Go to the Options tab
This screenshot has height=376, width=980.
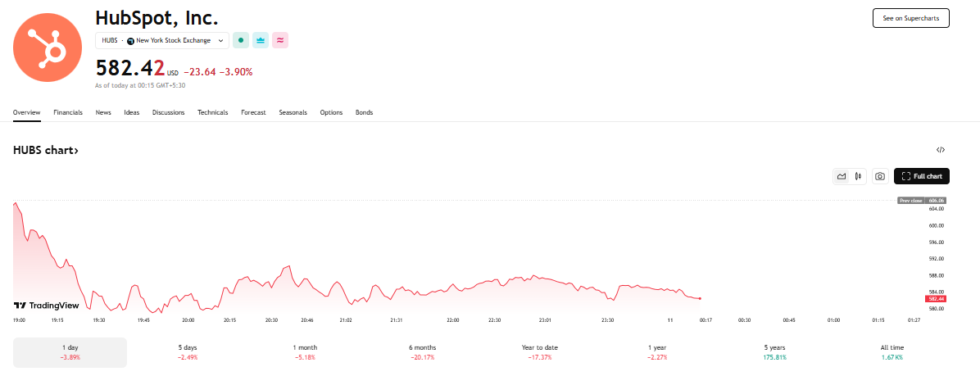331,112
